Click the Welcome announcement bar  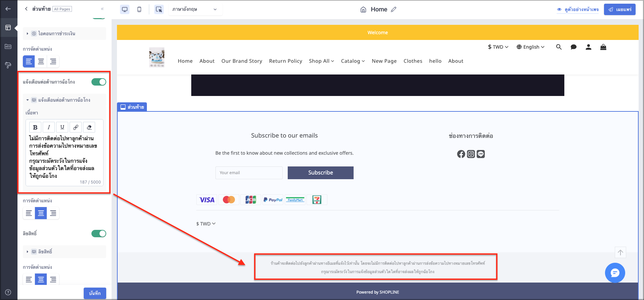coord(378,33)
